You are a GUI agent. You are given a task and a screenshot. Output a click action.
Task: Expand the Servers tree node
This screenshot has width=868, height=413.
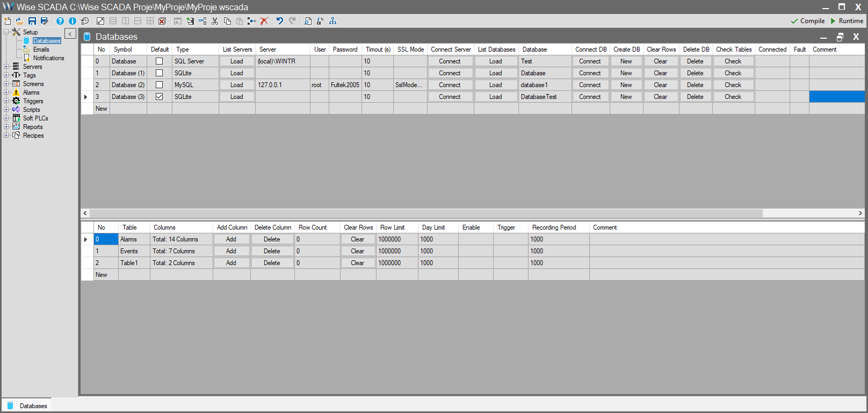point(6,67)
